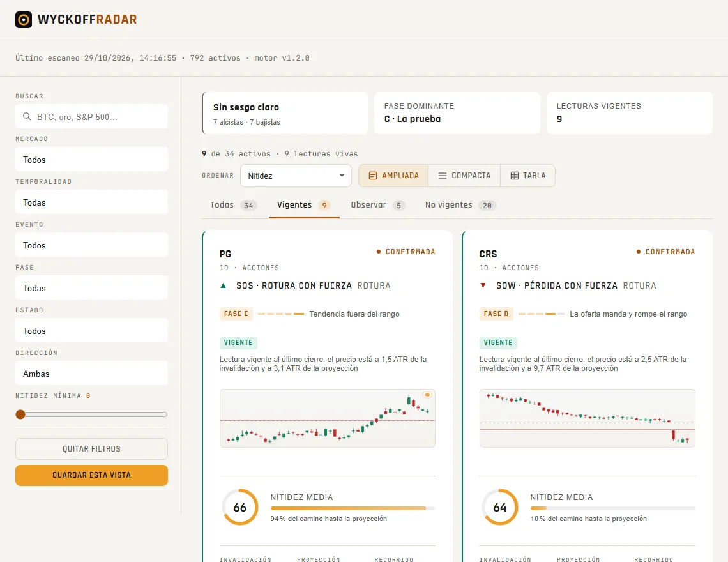Switch to the Compacta view

[x=464, y=176]
